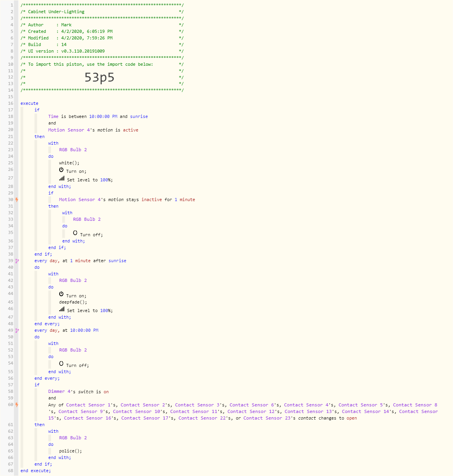Click the timer branch icon on line 39
The width and height of the screenshot is (456, 476).
(17, 261)
